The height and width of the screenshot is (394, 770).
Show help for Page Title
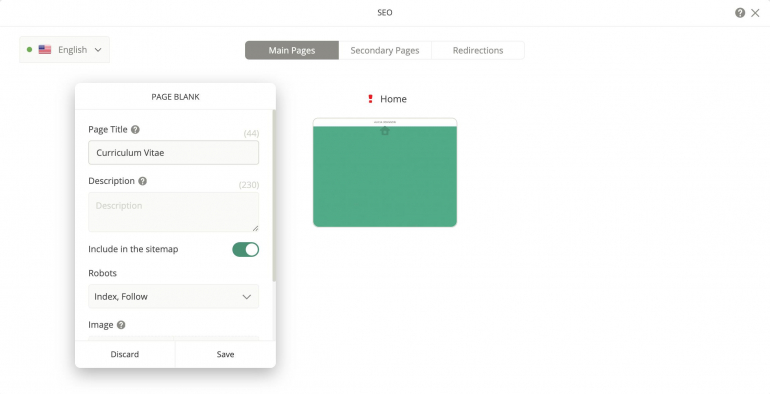[135, 130]
